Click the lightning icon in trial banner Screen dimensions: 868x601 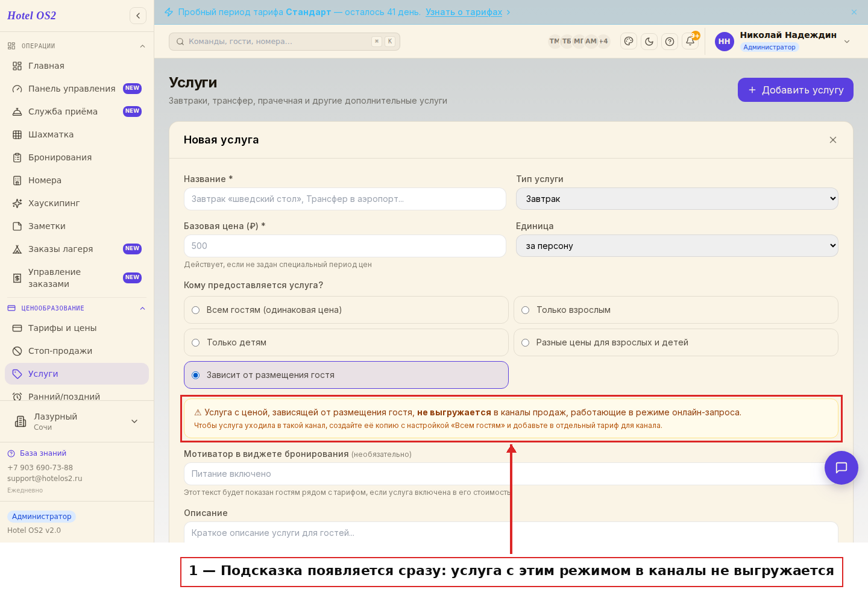tap(169, 12)
